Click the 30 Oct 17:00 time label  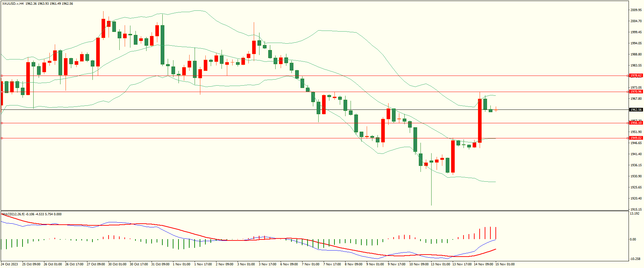tap(139, 264)
